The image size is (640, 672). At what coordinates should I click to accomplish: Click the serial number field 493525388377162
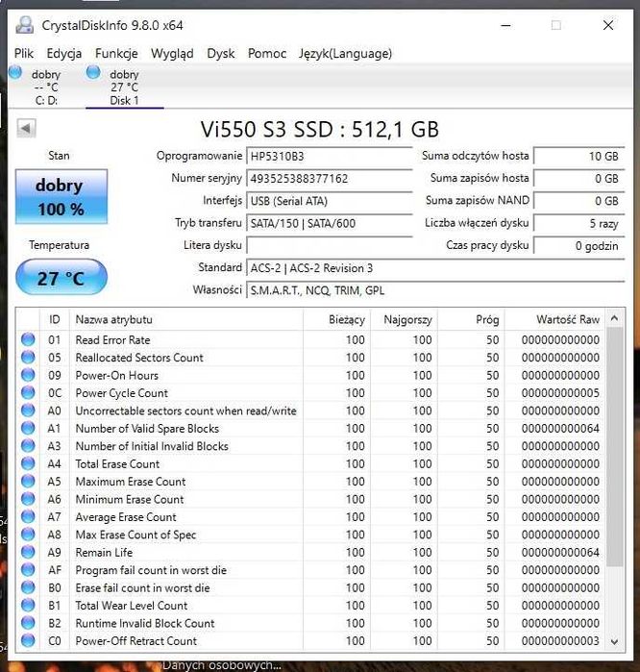tap(329, 178)
